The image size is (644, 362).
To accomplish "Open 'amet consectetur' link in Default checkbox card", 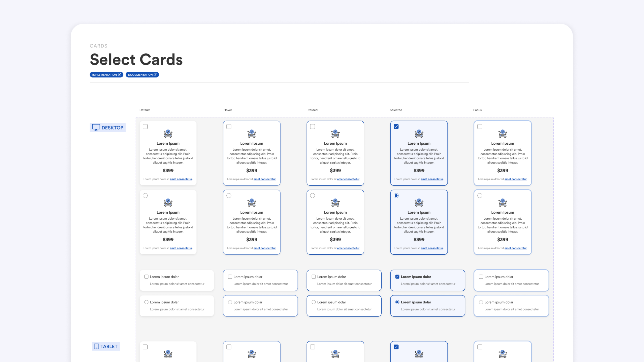I will 181,179.
